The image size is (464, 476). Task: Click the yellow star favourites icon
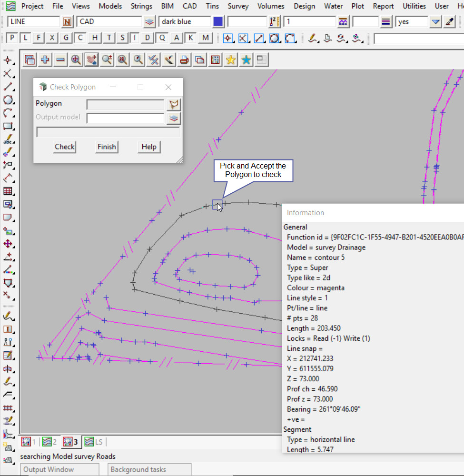pyautogui.click(x=231, y=59)
